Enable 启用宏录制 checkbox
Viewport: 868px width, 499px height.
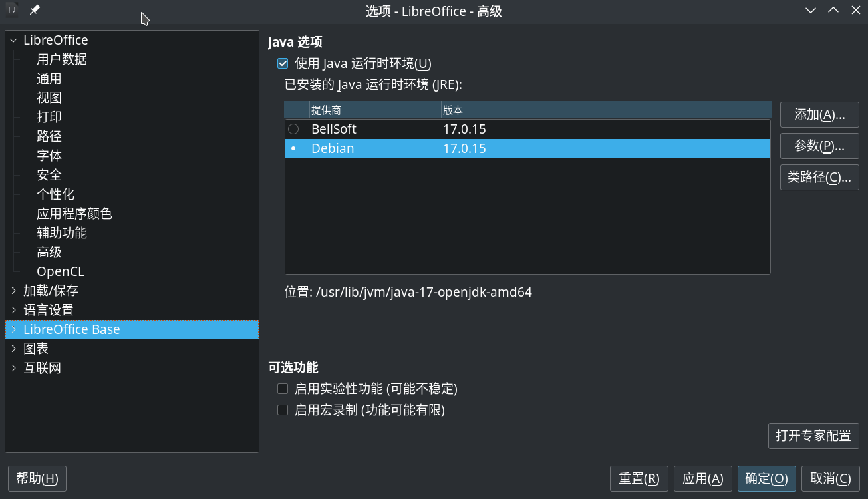[x=283, y=410]
